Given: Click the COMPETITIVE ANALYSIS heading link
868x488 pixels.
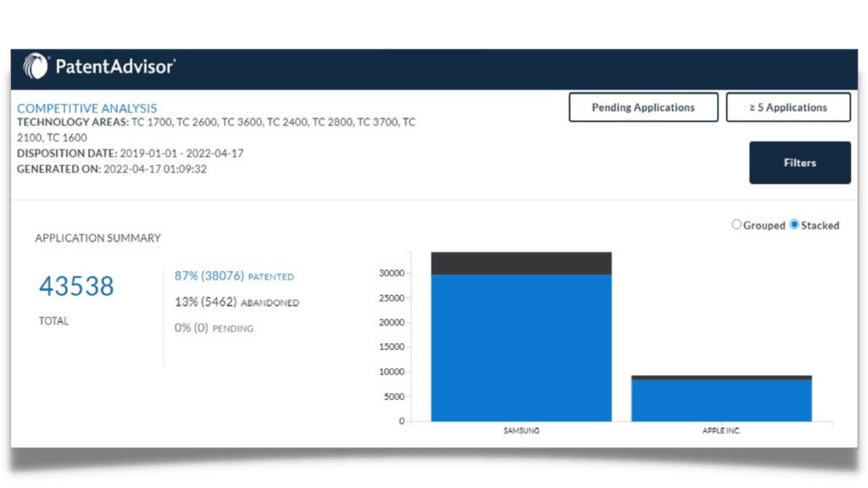Looking at the screenshot, I should coord(86,108).
